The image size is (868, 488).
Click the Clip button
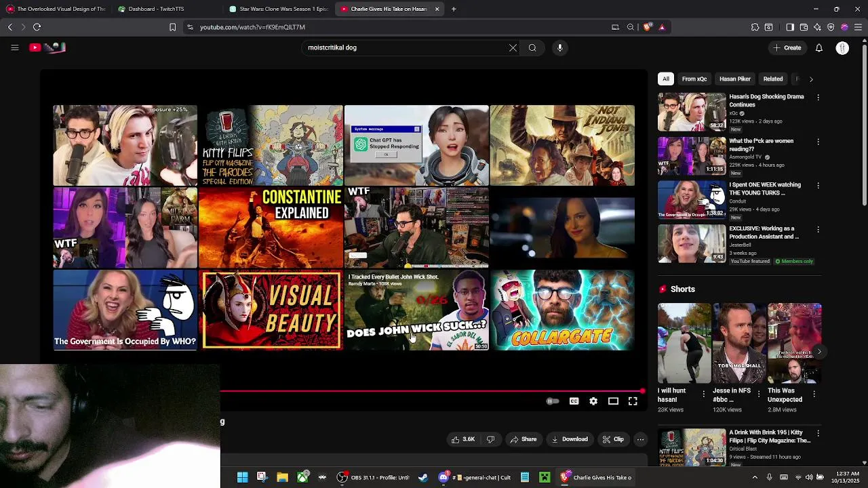click(x=613, y=439)
